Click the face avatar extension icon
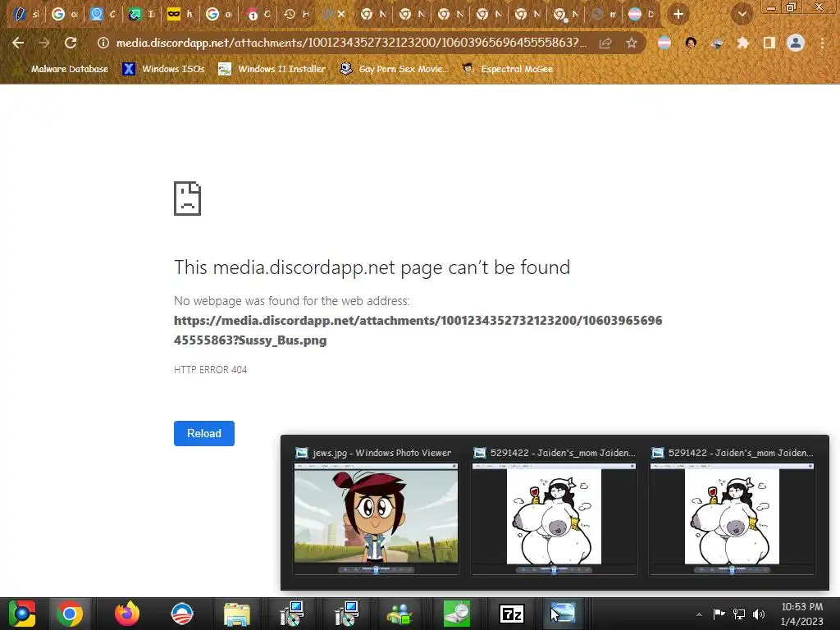 (691, 43)
